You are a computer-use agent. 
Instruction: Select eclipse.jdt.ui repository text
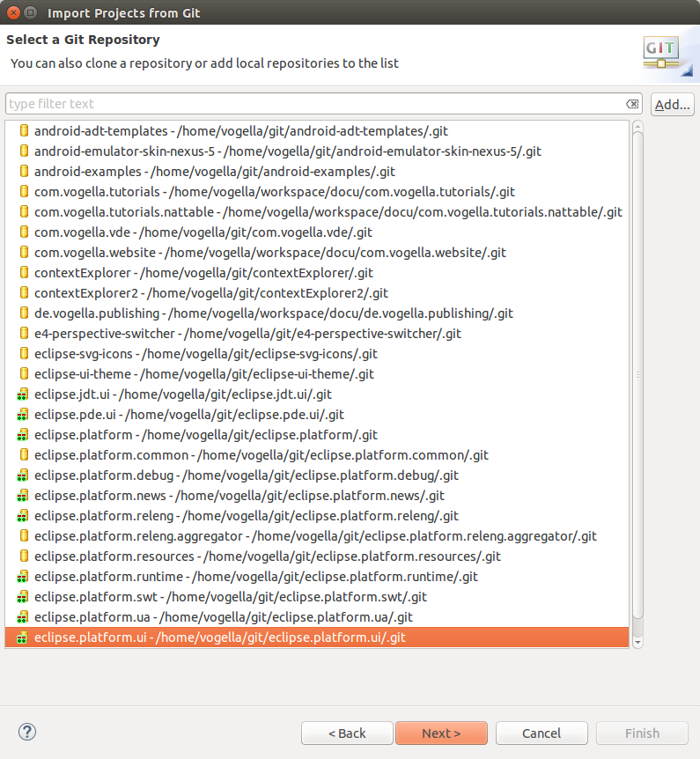183,395
